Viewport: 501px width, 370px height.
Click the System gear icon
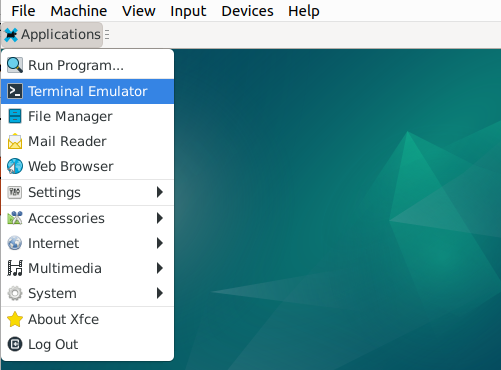15,293
